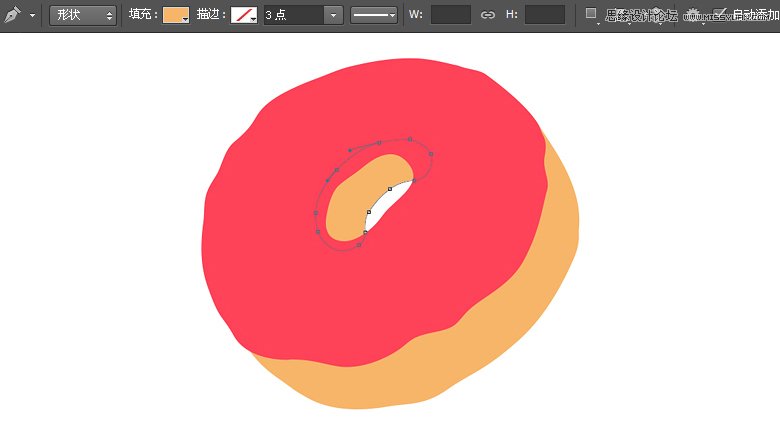Open the 描边 stroke swatch with red slash
This screenshot has width=780, height=440.
pyautogui.click(x=244, y=15)
